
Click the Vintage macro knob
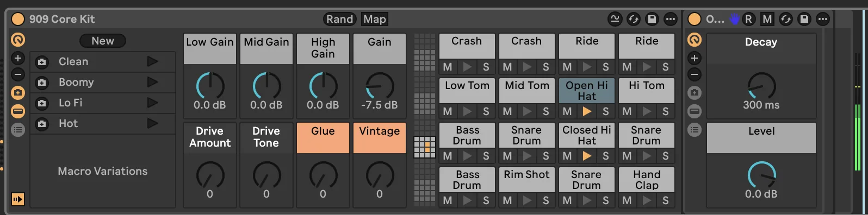[380, 175]
